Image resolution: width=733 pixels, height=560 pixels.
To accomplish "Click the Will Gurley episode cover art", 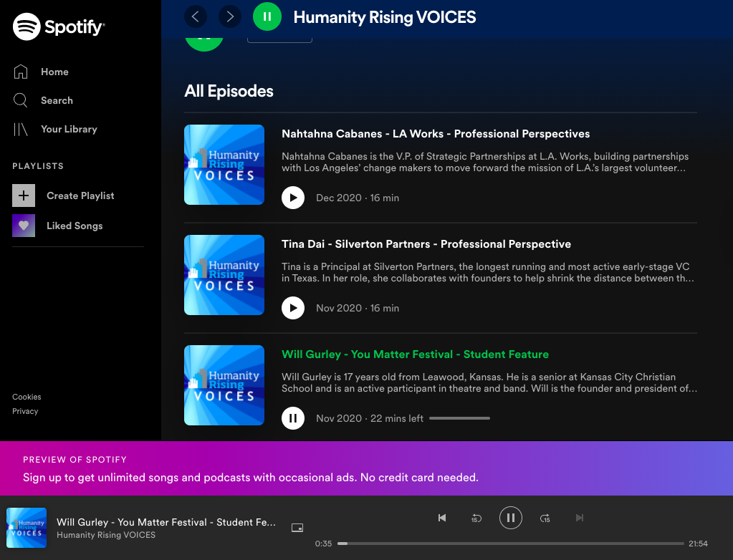I will (224, 385).
